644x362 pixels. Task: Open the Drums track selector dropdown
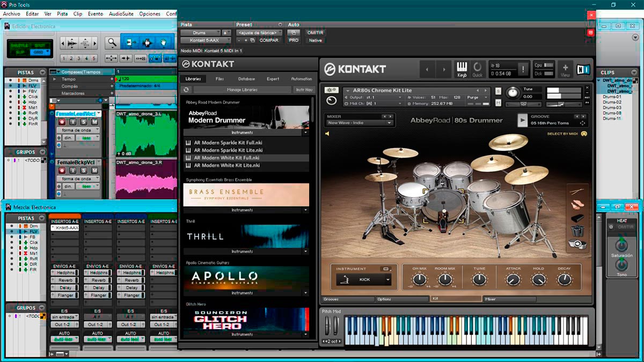(200, 33)
